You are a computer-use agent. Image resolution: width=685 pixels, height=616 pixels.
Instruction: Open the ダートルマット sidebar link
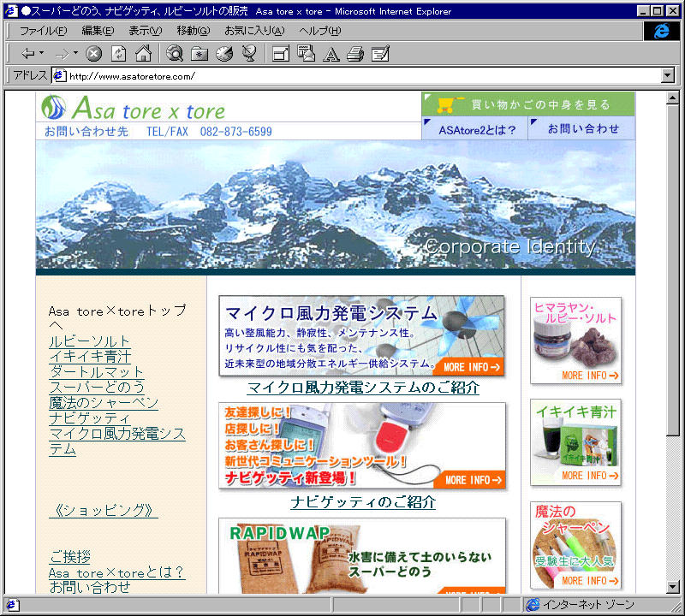97,372
